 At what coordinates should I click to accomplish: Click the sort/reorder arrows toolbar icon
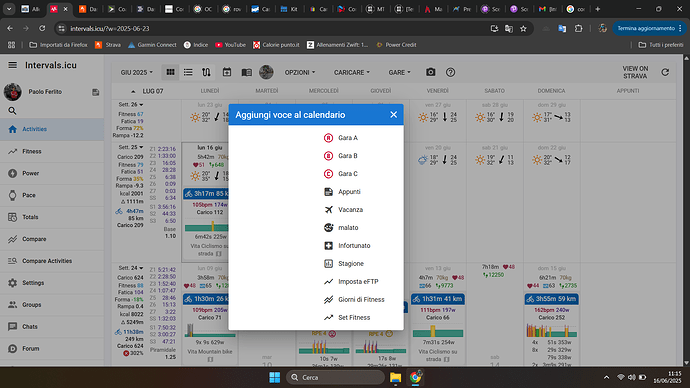click(206, 72)
